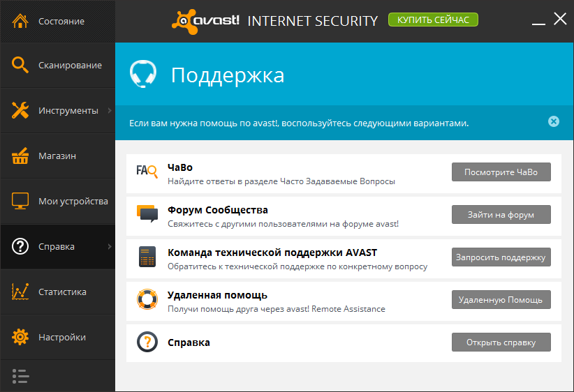Screen dimensions: 574x392
Task: Click the monitor icon for Мои устройства
Action: pyautogui.click(x=20, y=201)
